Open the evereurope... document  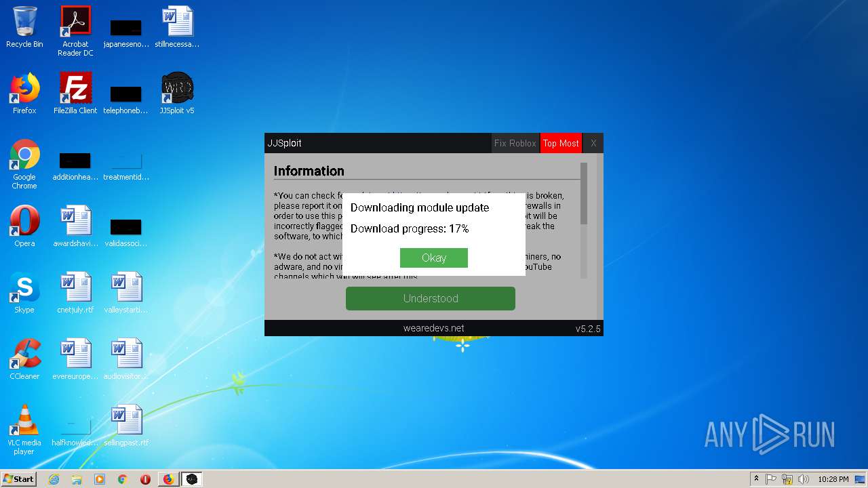click(x=75, y=359)
